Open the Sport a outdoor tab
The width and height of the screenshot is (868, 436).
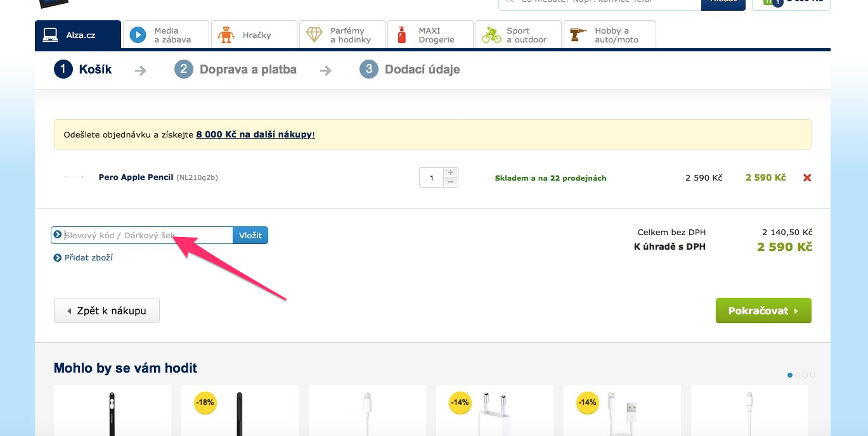[x=519, y=35]
